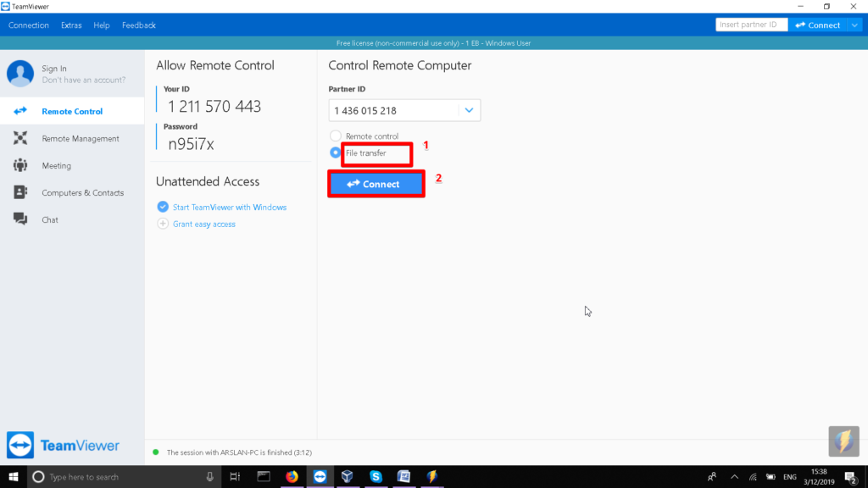Image resolution: width=868 pixels, height=488 pixels.
Task: Open Skype from the taskbar
Action: [376, 476]
